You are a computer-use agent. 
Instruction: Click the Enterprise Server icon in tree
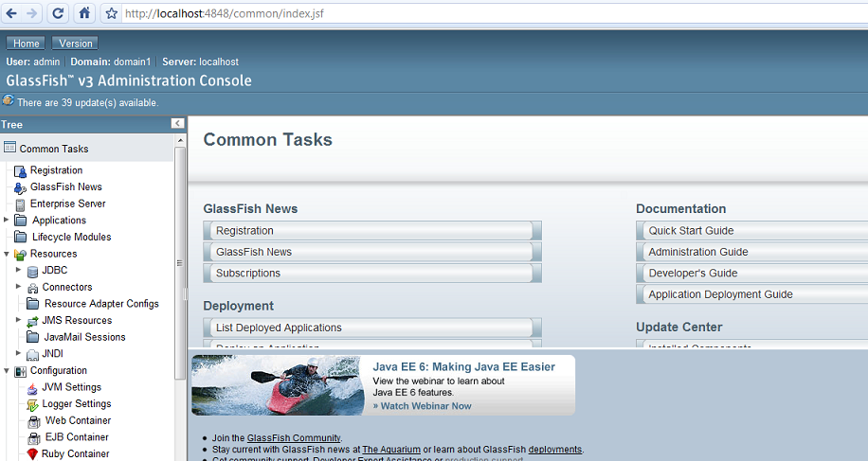(x=20, y=204)
